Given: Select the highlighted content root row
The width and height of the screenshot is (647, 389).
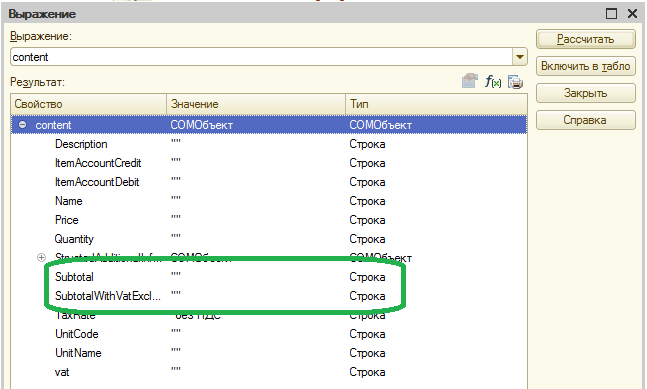Looking at the screenshot, I should (x=269, y=125).
